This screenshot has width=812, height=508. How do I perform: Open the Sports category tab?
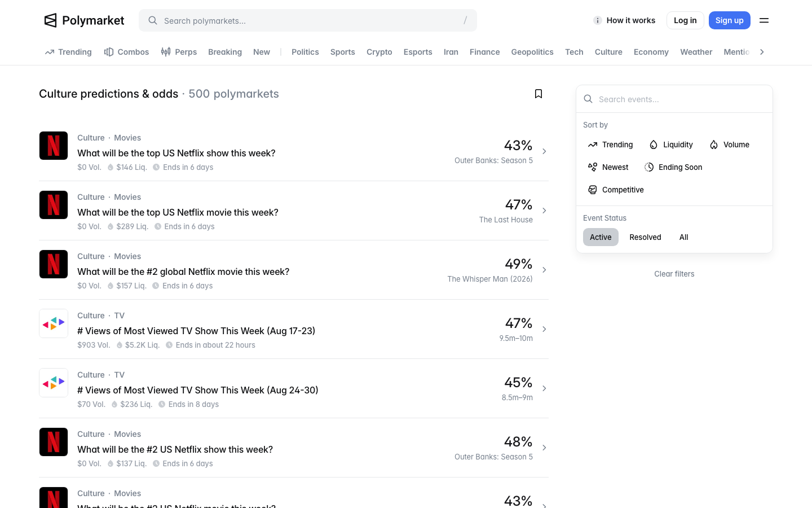[x=343, y=52]
